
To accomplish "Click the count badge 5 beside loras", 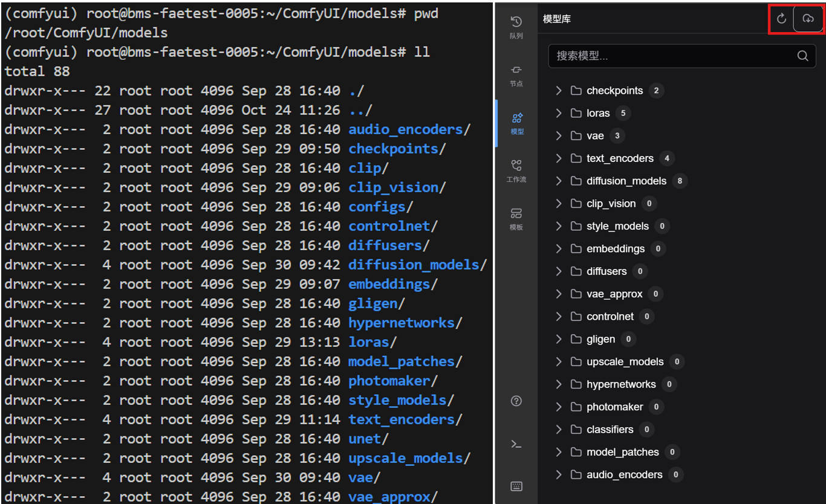I will 623,113.
